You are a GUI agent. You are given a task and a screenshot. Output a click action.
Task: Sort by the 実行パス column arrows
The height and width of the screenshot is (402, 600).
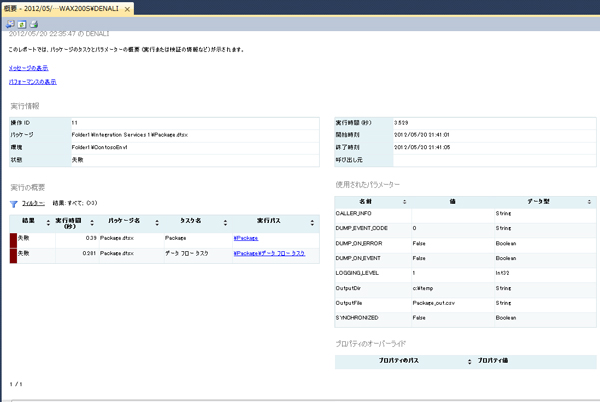coord(312,223)
